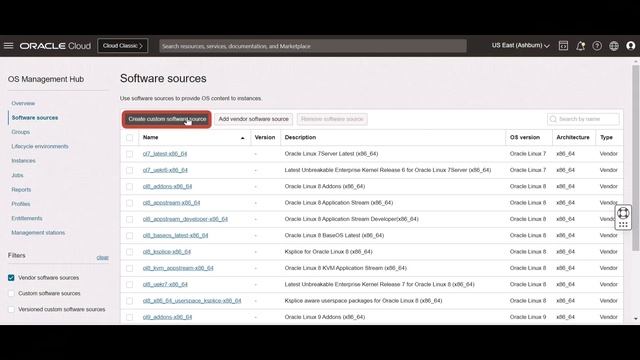The image size is (640, 360).
Task: Click the dotted grid under the life ring
Action: [623, 224]
